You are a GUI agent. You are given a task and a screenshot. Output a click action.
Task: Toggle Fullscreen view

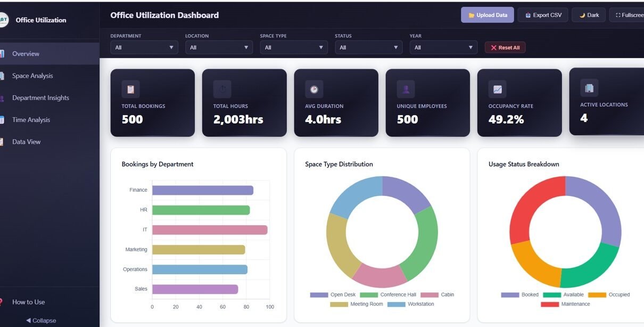[629, 15]
